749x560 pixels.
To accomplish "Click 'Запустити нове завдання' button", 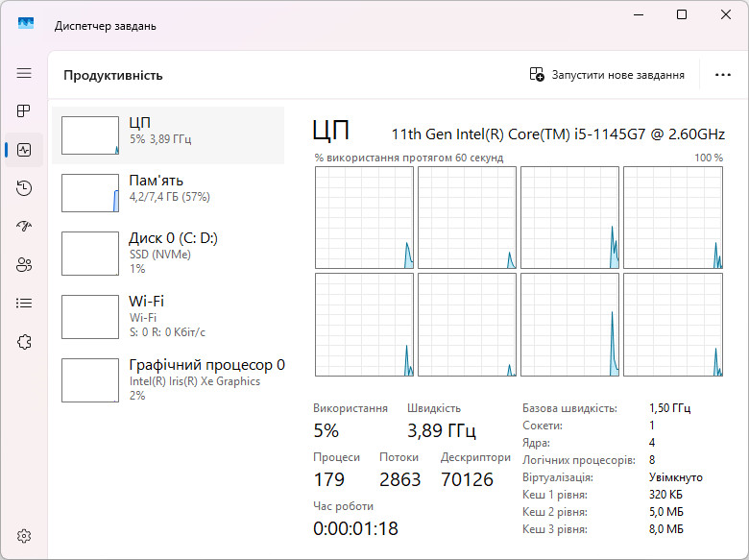I will (607, 75).
